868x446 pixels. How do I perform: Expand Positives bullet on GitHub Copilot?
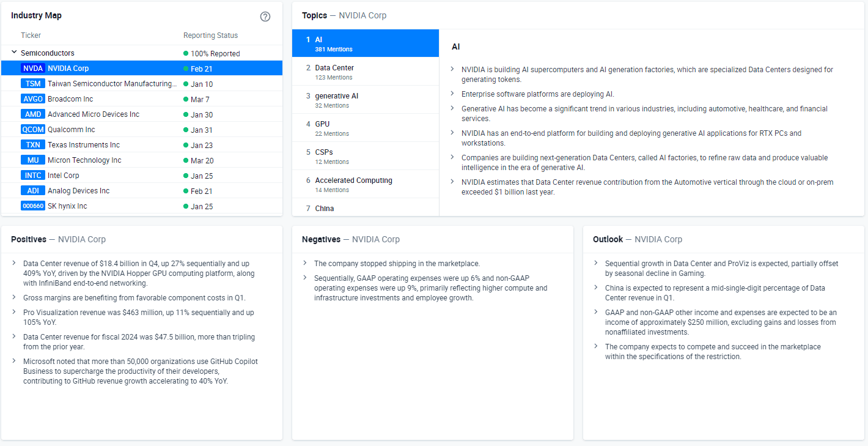click(14, 361)
